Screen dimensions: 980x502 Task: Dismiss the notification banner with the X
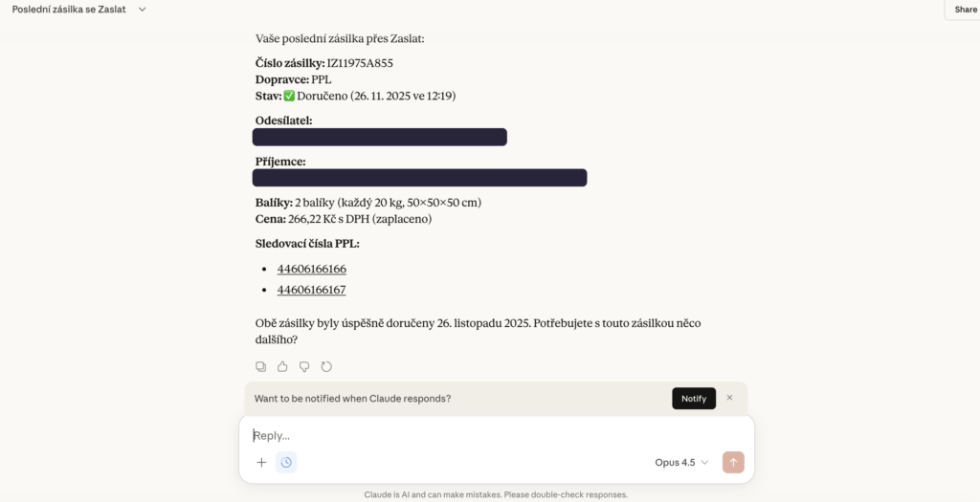click(729, 398)
